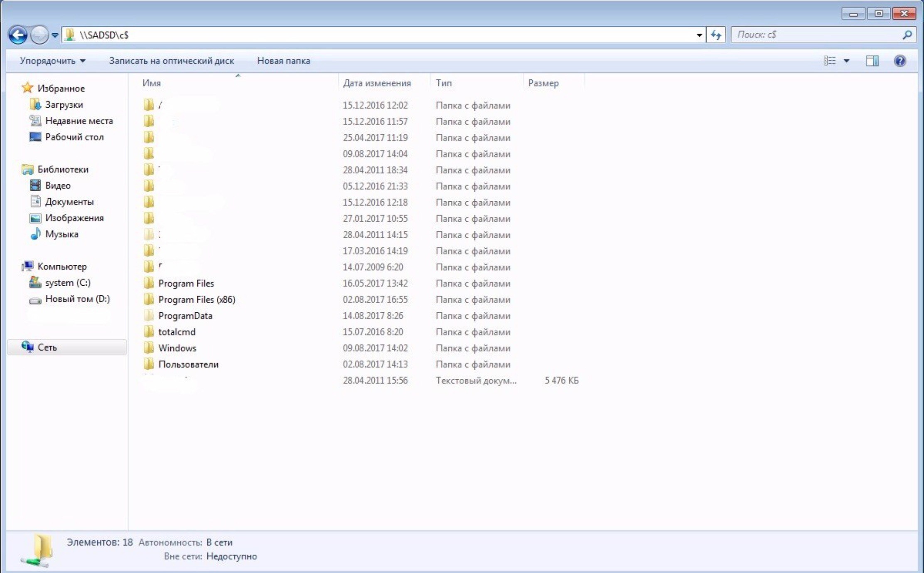Image resolution: width=924 pixels, height=573 pixels.
Task: Click the Новый том (D:) drive icon
Action: 35,300
